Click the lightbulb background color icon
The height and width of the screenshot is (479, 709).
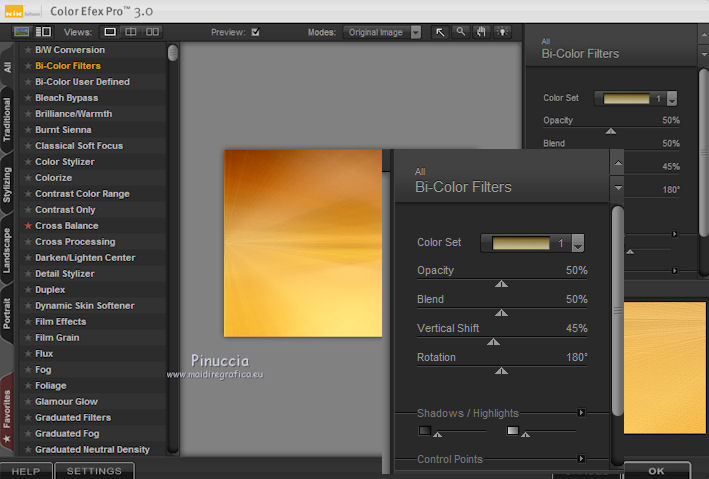pyautogui.click(x=502, y=32)
